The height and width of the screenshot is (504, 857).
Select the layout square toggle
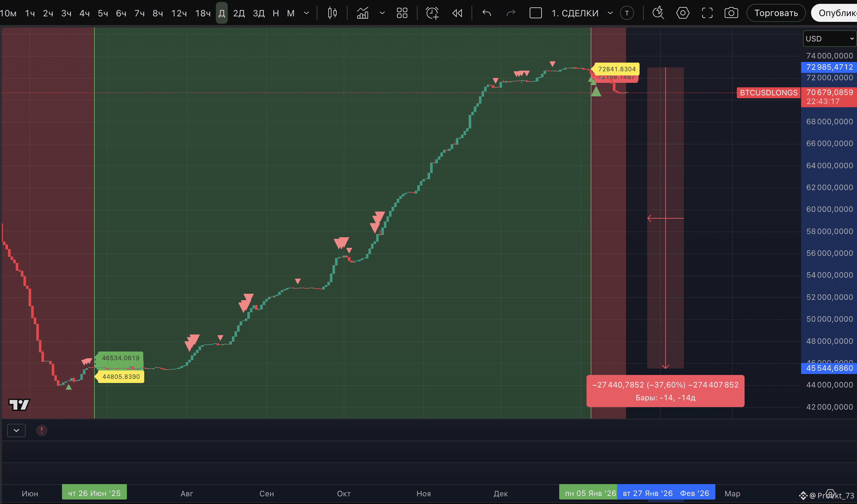(x=536, y=13)
